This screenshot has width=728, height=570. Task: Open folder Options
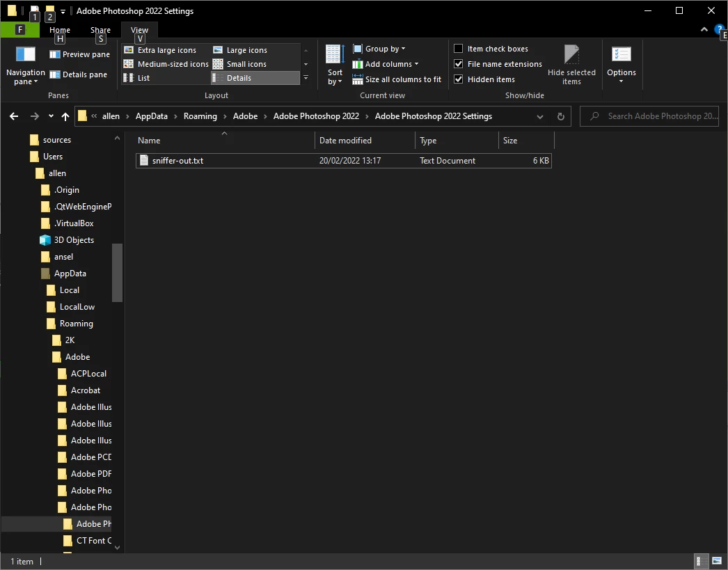[x=622, y=65]
